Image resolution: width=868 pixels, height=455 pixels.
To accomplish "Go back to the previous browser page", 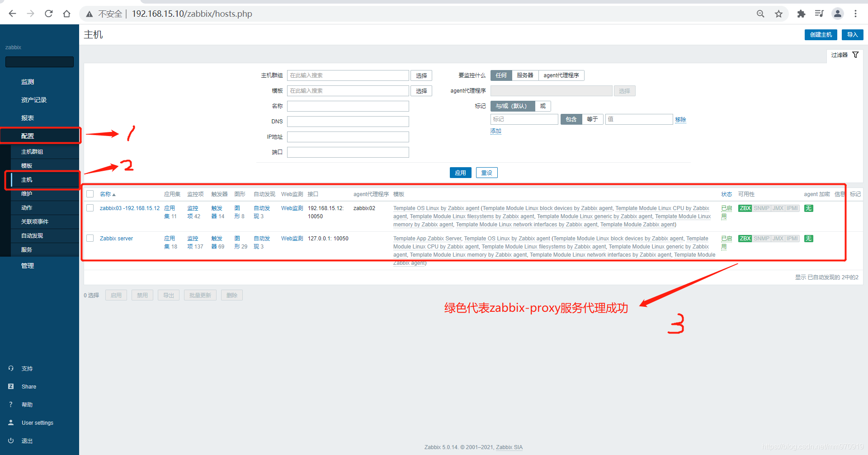I will 12,14.
